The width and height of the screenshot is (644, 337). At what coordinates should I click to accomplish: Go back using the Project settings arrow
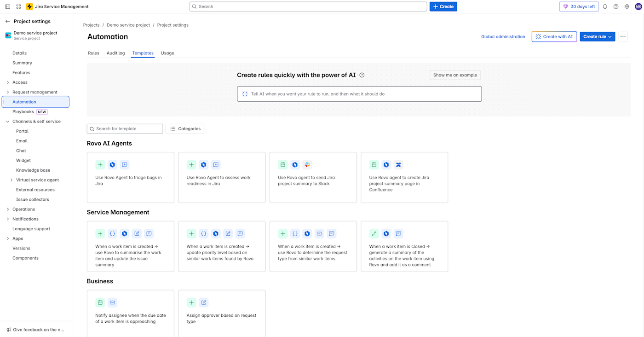[7, 21]
